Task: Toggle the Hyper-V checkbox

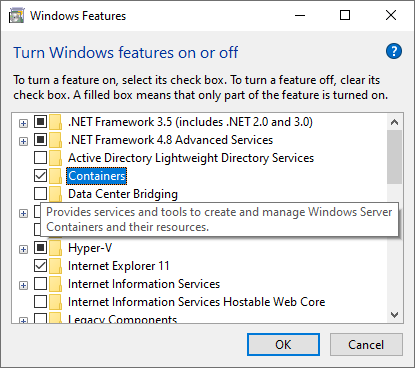Action: pyautogui.click(x=40, y=248)
